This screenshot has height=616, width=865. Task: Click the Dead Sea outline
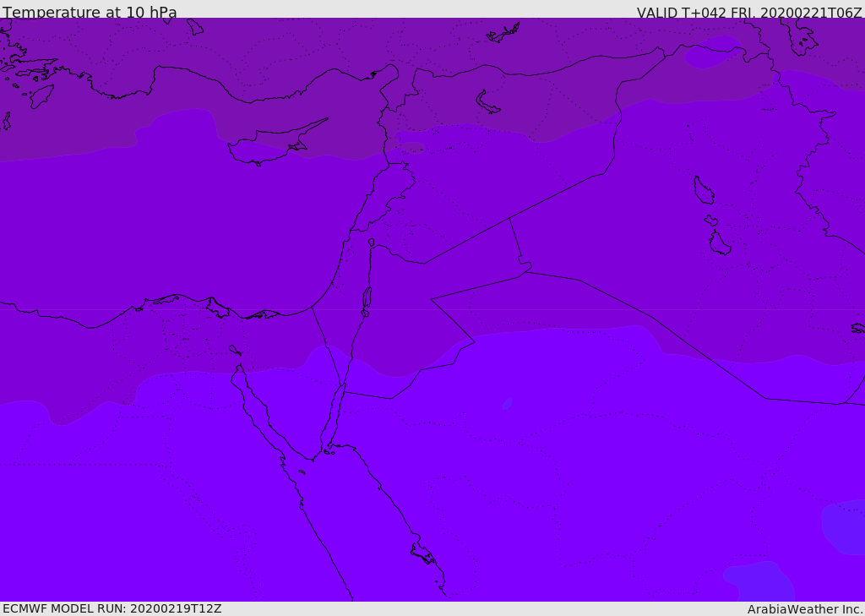367,297
